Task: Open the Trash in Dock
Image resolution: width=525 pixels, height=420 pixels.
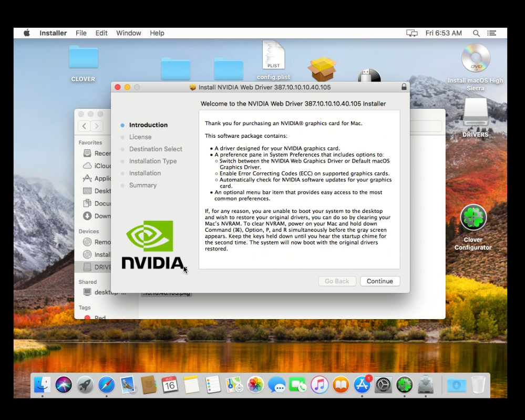Action: (x=478, y=384)
